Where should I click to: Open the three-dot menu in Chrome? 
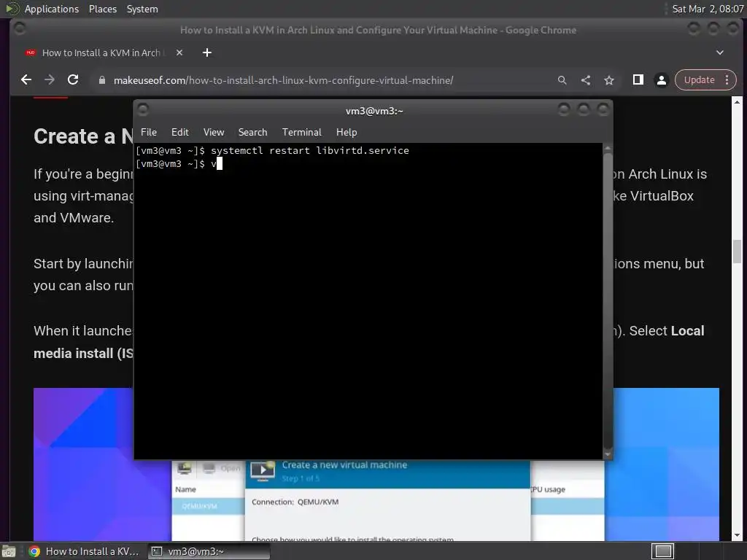click(x=727, y=80)
